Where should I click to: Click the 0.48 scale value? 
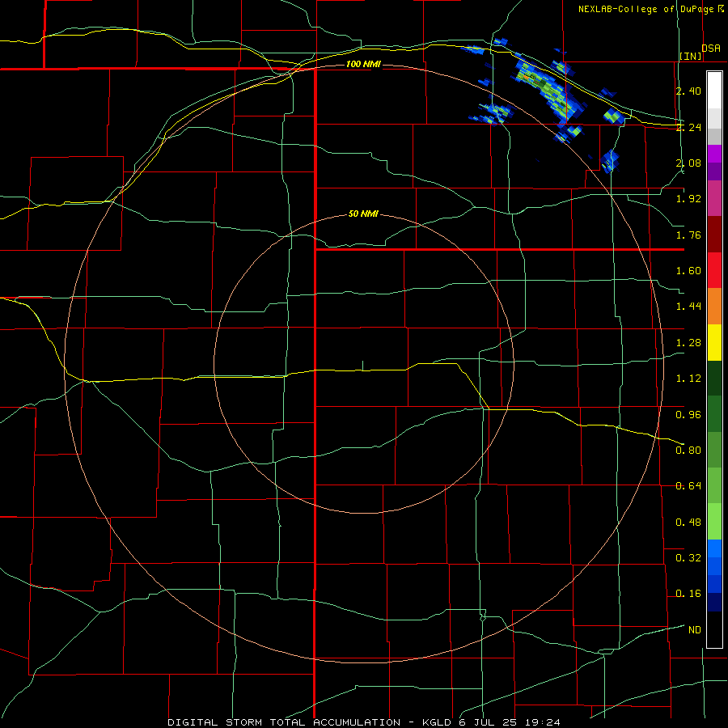pyautogui.click(x=688, y=522)
